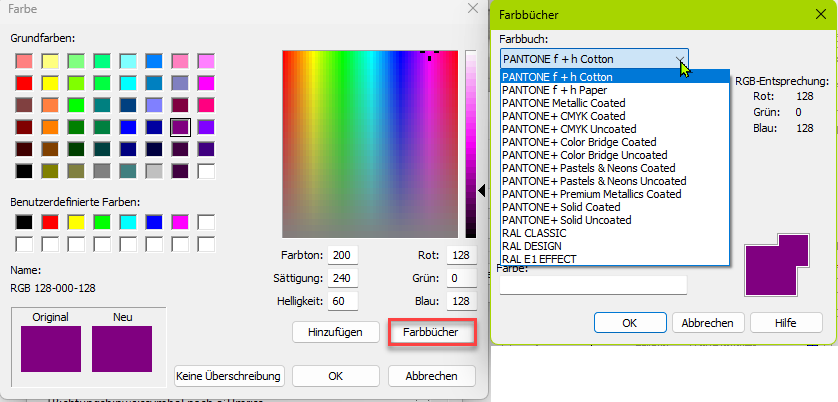Select red swatch in Grundfarben grid
Viewport: 838px width, 402px height.
25,83
